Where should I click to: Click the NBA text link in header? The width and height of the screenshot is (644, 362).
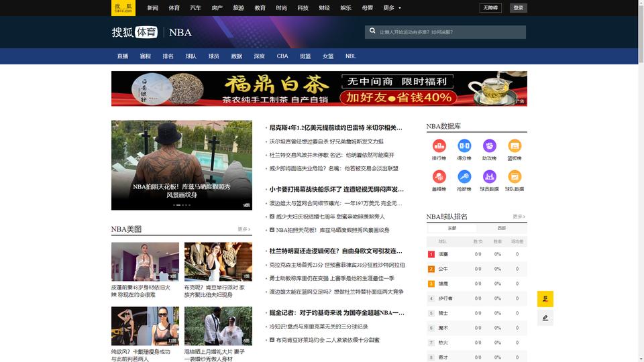pos(180,32)
